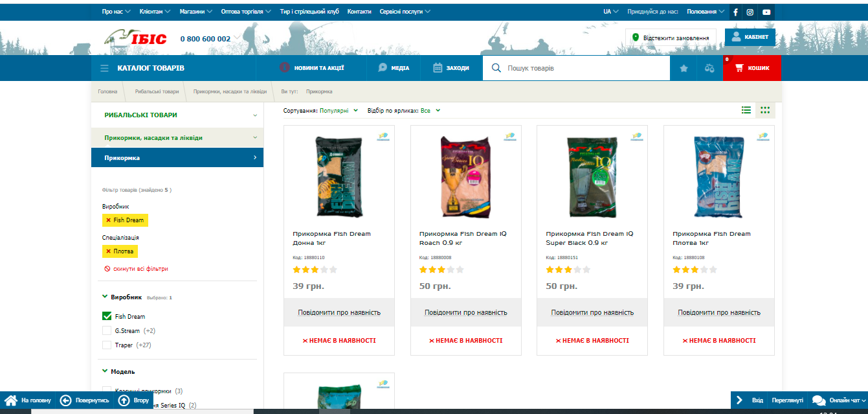Open the Facebook page icon
Image resolution: width=868 pixels, height=414 pixels.
click(735, 12)
